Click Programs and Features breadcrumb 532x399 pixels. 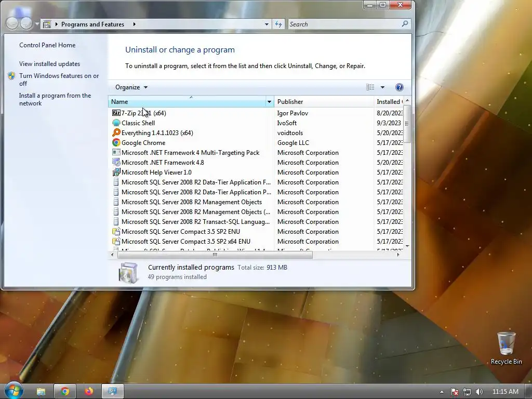(x=92, y=24)
